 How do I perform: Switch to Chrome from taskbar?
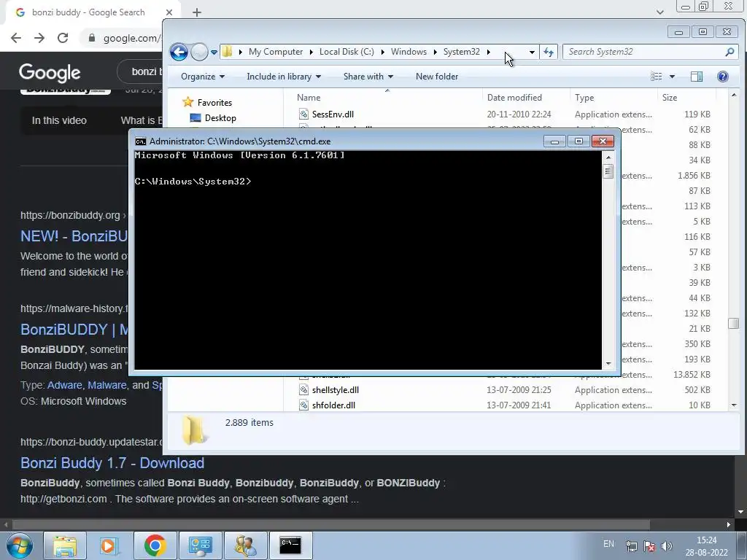click(155, 545)
